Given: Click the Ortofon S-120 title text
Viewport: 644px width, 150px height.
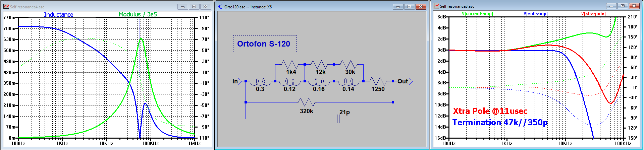Looking at the screenshot, I should [264, 44].
